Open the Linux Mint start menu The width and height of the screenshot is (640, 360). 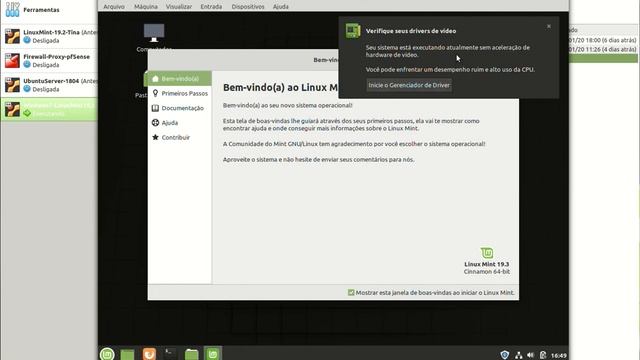pyautogui.click(x=107, y=354)
